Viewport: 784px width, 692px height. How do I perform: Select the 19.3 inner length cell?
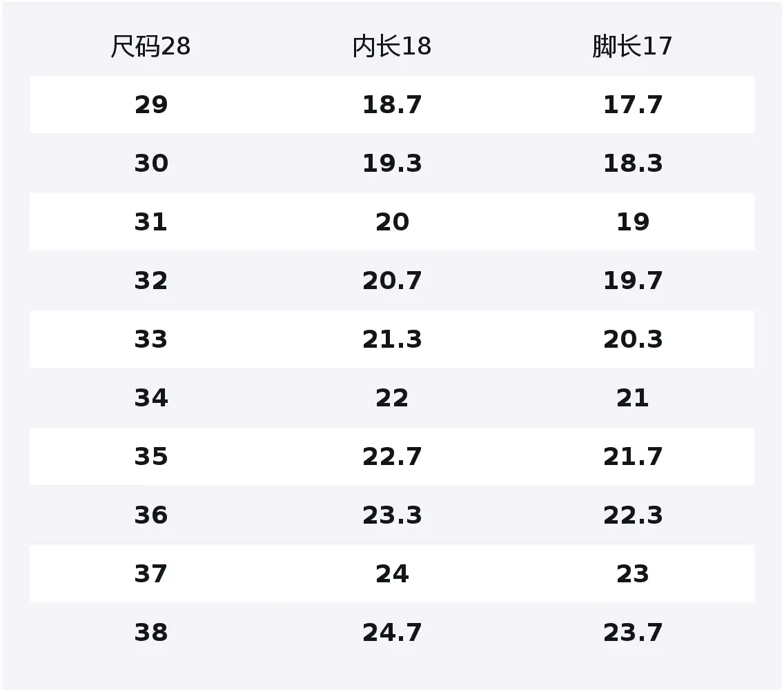pyautogui.click(x=391, y=164)
